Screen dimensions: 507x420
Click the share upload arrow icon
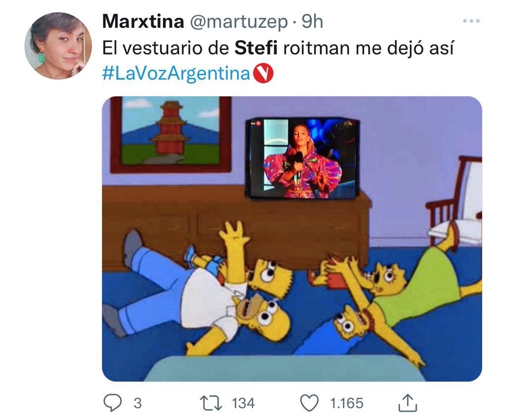pyautogui.click(x=407, y=403)
